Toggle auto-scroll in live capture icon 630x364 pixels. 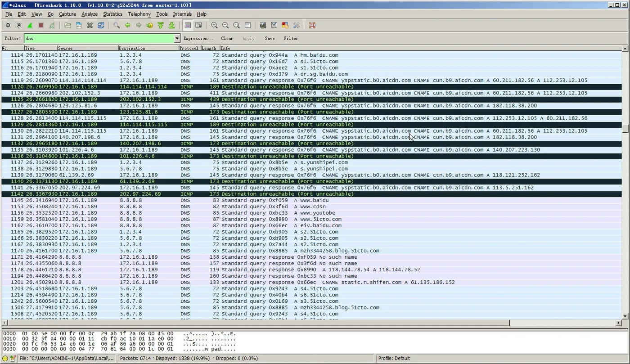tap(198, 25)
